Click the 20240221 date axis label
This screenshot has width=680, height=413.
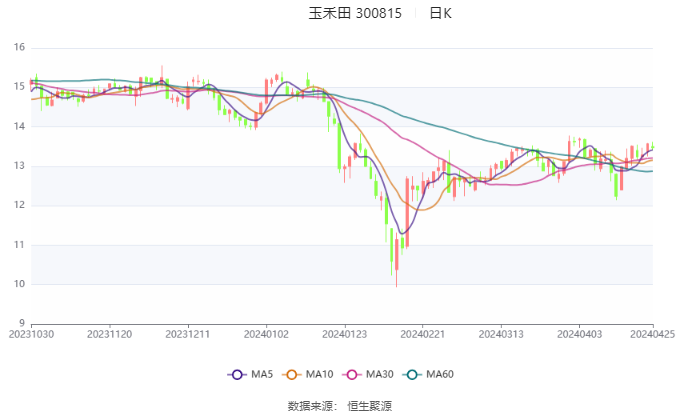[422, 334]
